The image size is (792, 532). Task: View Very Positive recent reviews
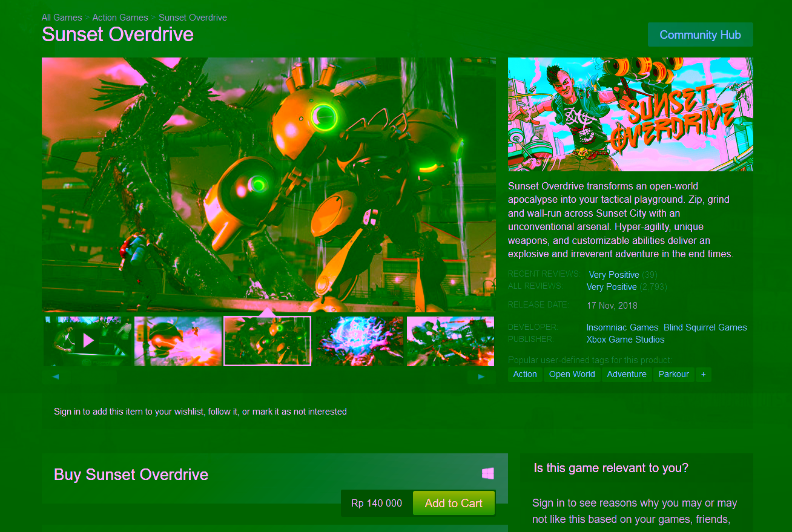(x=613, y=275)
